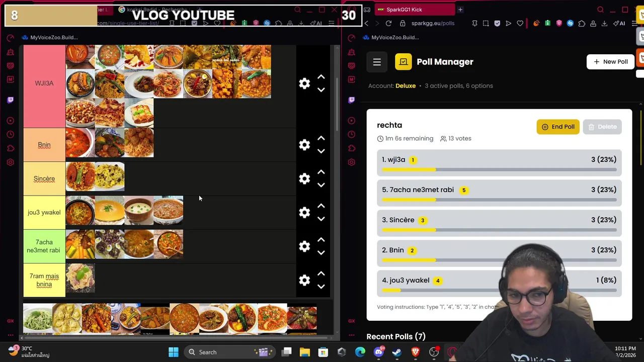Reload the sparkgg.eu polls page
Screen dimensions: 644x362
(x=388, y=23)
